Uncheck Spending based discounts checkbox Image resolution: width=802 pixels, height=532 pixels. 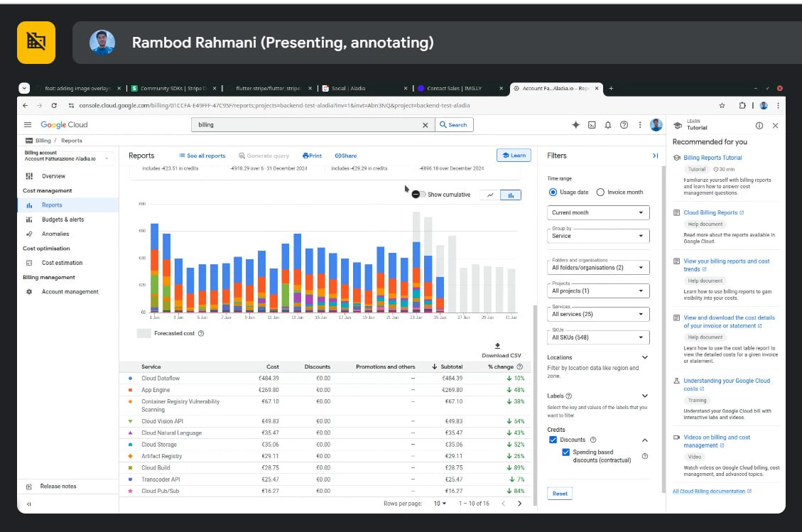pos(565,452)
